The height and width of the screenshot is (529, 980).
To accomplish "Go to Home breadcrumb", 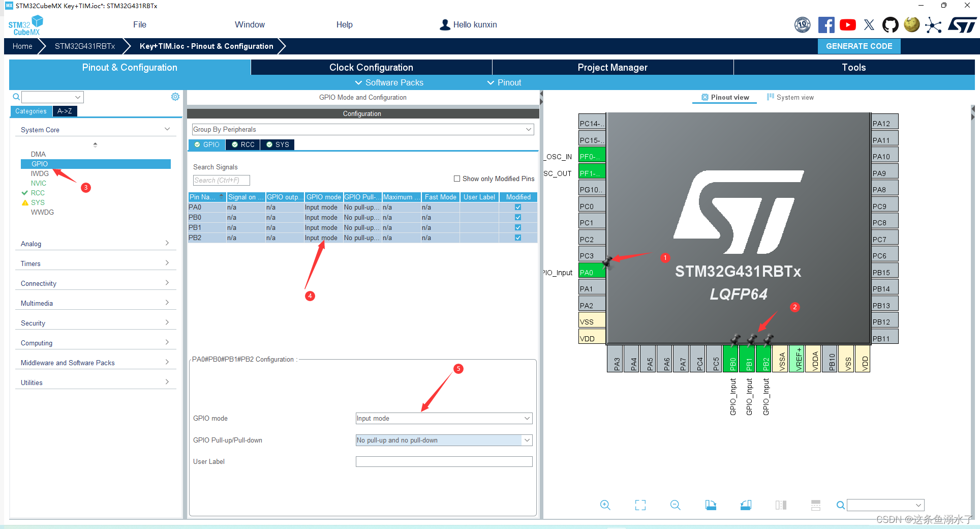I will click(x=22, y=46).
